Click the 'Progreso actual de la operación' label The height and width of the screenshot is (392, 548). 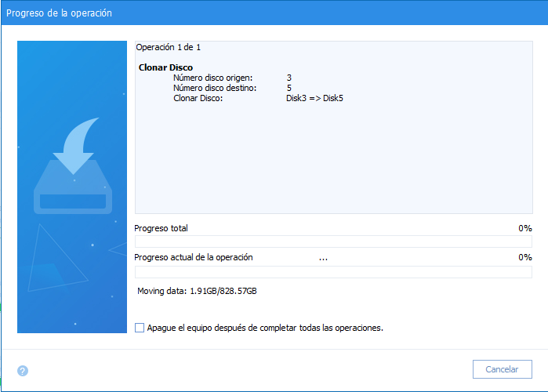pyautogui.click(x=194, y=257)
